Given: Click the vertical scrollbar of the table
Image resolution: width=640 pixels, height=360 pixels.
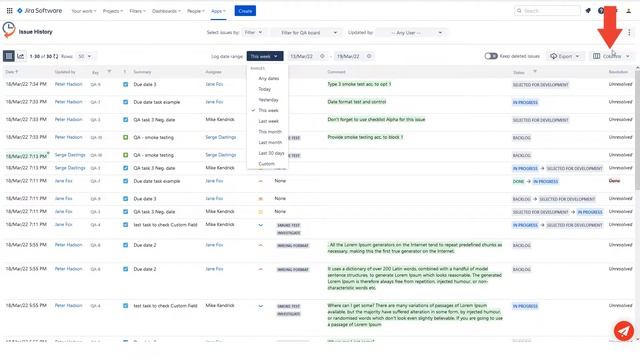Looking at the screenshot, I should click(x=637, y=129).
